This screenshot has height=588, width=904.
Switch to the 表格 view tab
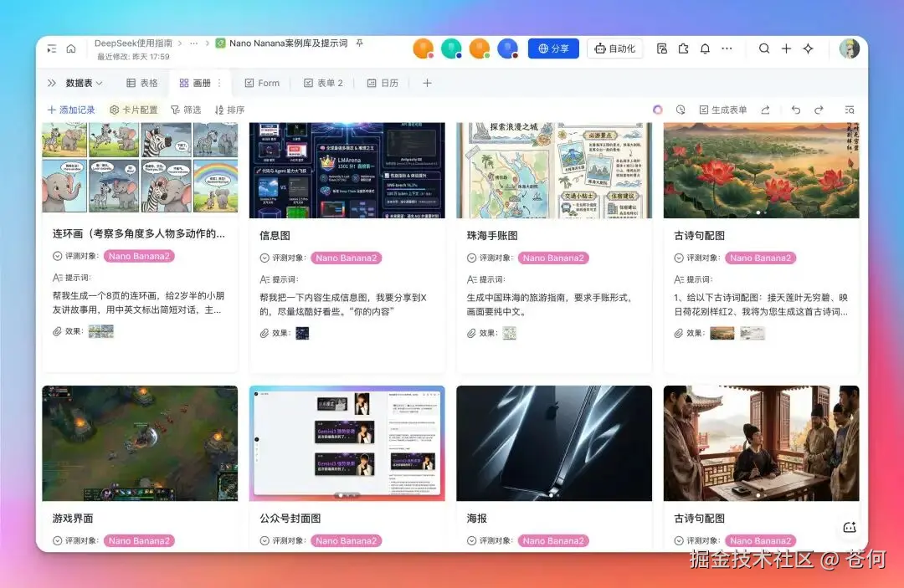pyautogui.click(x=142, y=83)
